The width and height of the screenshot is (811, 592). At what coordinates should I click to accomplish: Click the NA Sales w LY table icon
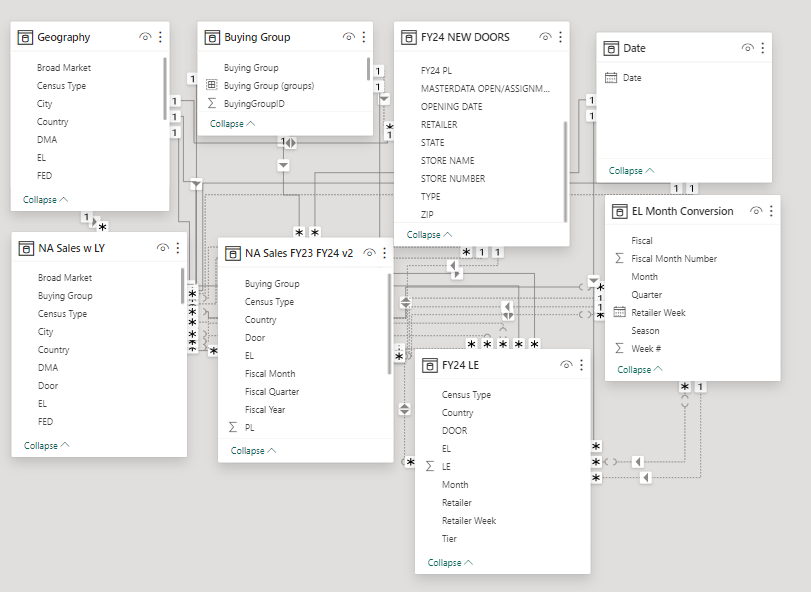pos(26,248)
